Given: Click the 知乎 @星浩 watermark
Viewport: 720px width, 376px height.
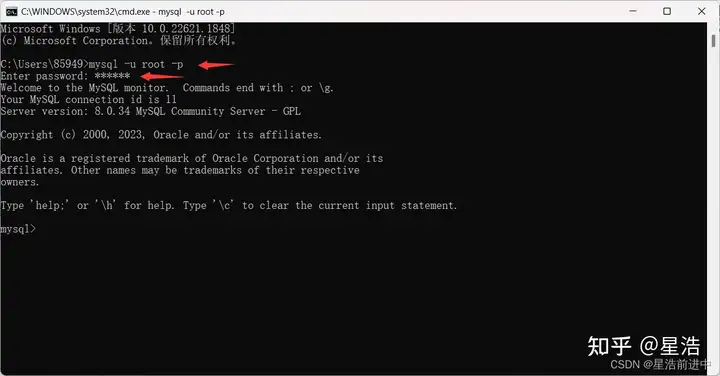Looking at the screenshot, I should (644, 346).
